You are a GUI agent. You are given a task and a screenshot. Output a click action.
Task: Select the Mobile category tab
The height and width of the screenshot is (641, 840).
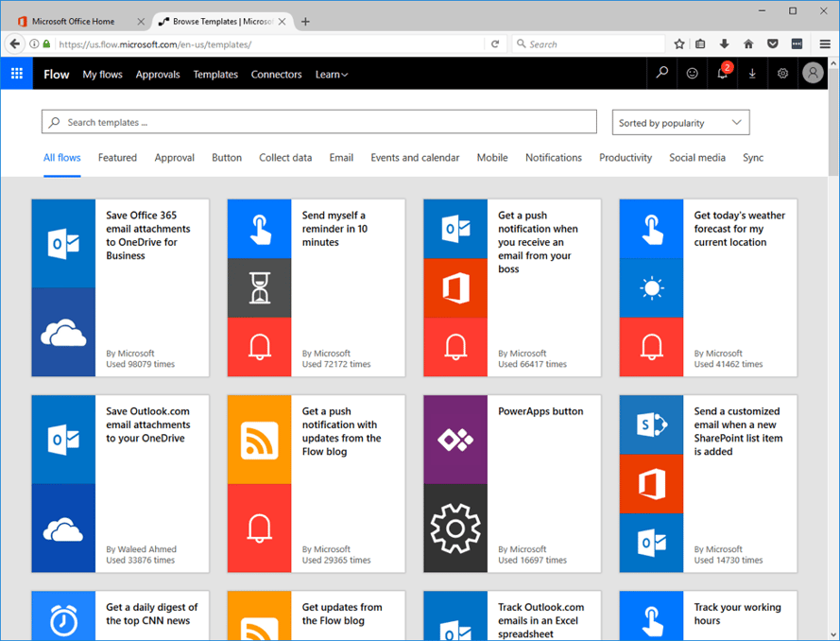492,158
